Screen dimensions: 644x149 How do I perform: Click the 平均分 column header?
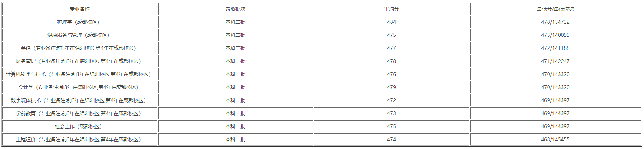tap(391, 9)
